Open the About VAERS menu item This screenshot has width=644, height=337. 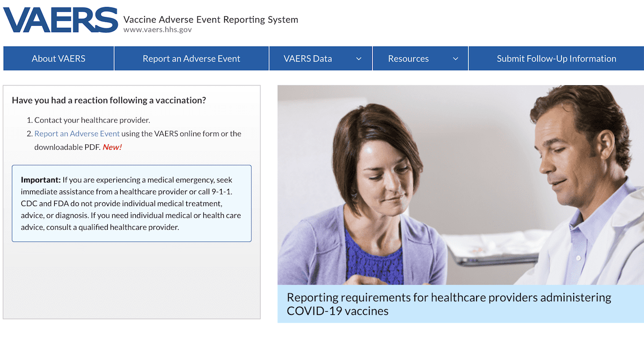pos(58,58)
